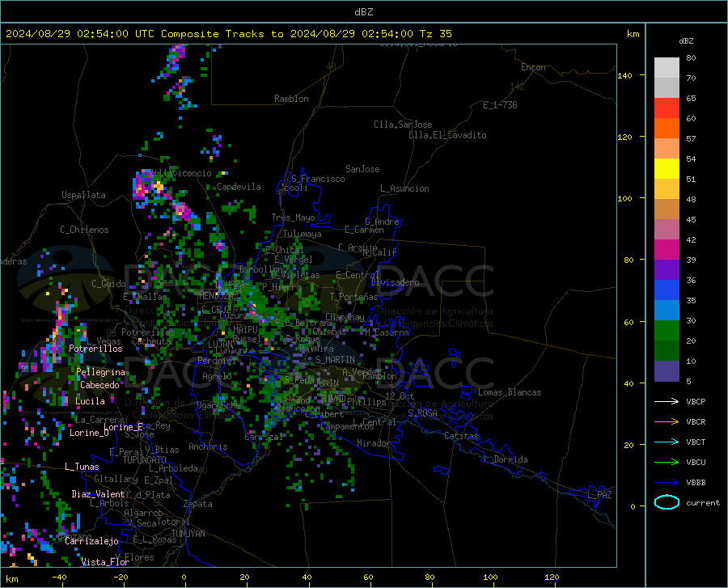Viewport: 728px width, 588px height.
Task: Click the green VBCU arrow legend symbol
Action: coord(667,462)
